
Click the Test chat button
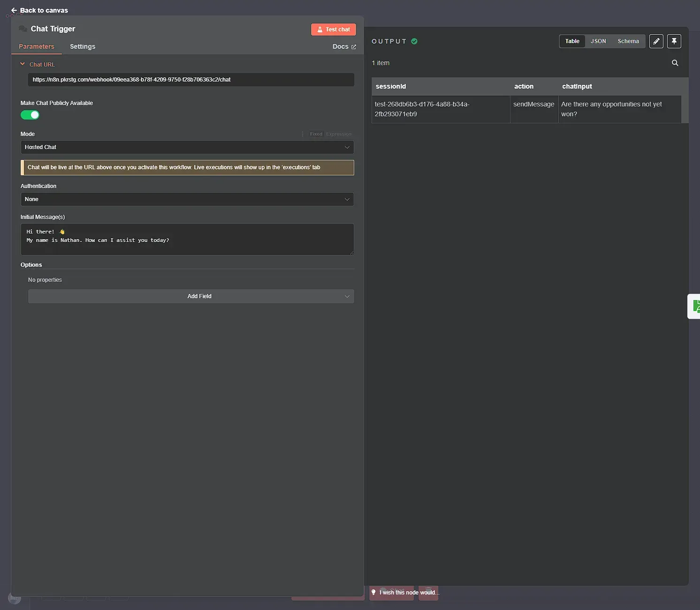coord(334,29)
